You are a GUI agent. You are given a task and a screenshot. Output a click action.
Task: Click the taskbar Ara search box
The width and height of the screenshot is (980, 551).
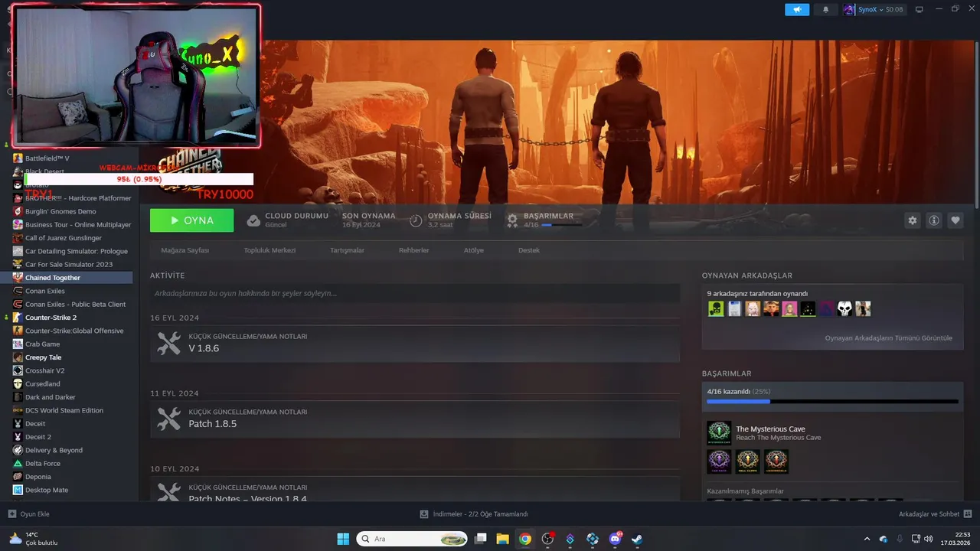tap(412, 539)
